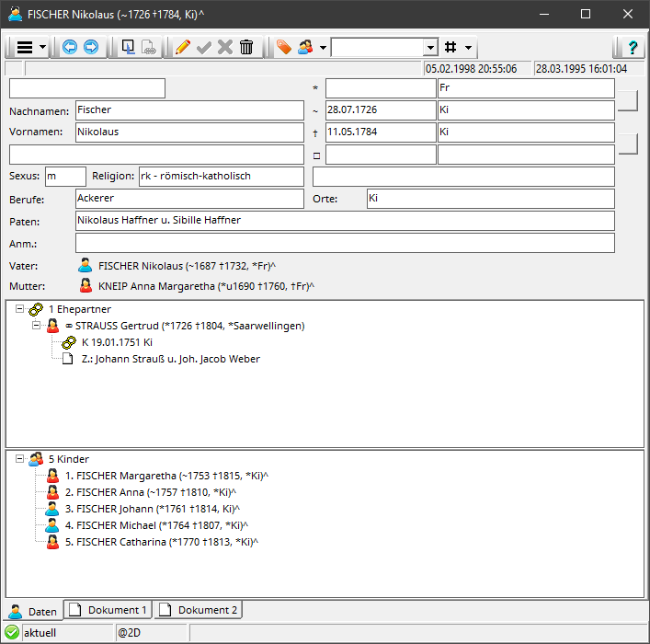The width and height of the screenshot is (650, 644).
Task: Click the rings icon beside K 19.01.1751
Action: click(x=69, y=342)
